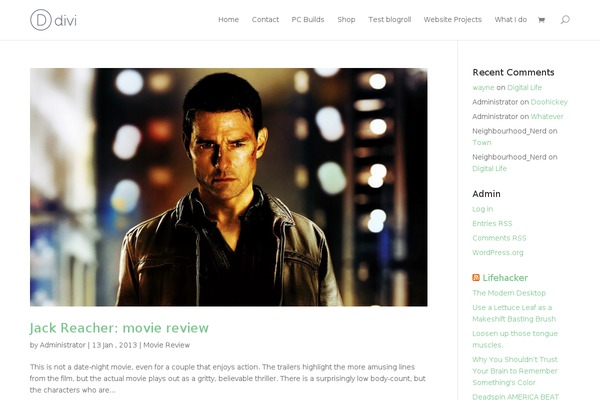Open the Test blogroll page

tap(390, 20)
